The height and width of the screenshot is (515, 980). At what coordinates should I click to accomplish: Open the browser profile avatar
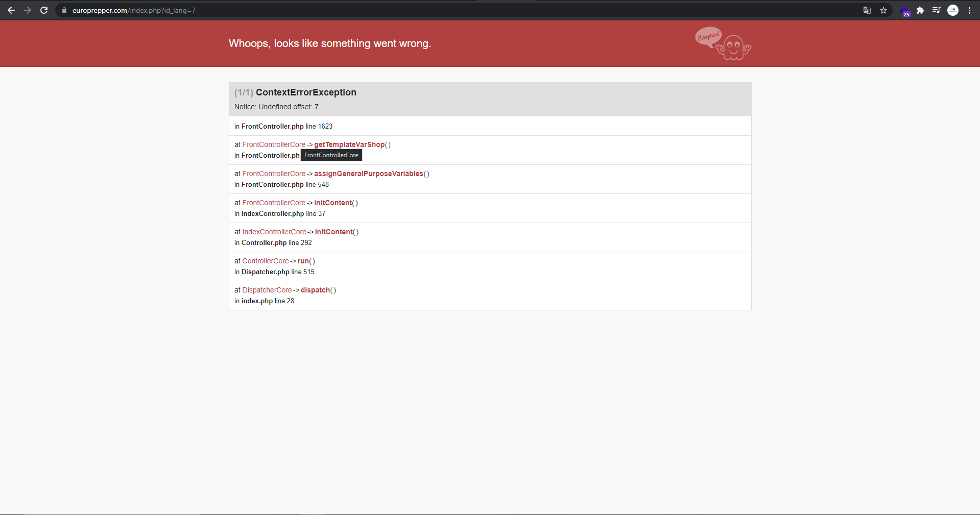pos(953,10)
